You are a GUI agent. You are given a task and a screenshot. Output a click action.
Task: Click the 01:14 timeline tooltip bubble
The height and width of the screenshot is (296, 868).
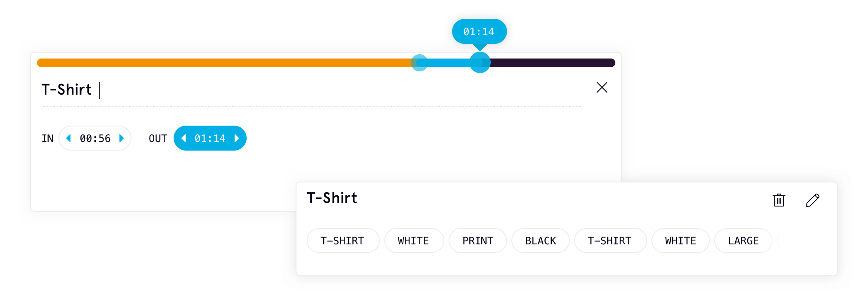(x=479, y=31)
